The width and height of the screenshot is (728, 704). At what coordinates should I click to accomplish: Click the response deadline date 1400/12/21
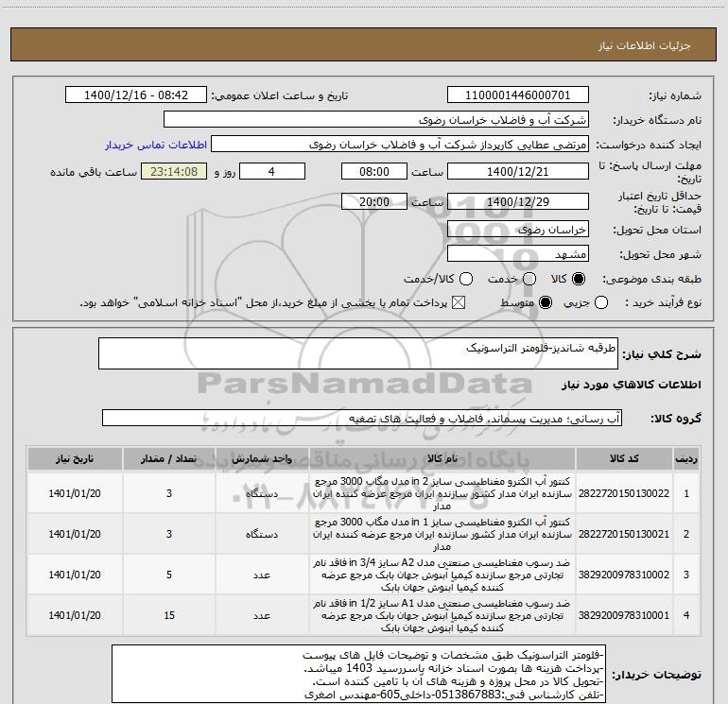518,171
